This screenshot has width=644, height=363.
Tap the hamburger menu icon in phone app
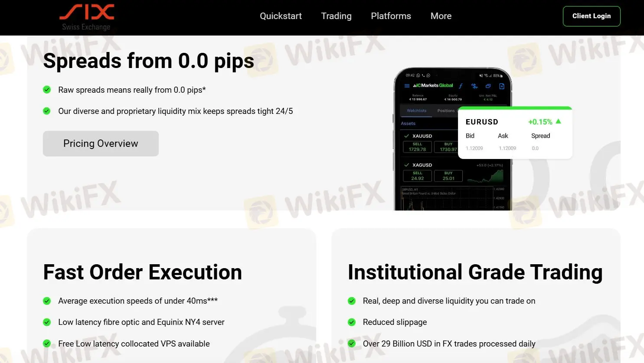click(407, 86)
